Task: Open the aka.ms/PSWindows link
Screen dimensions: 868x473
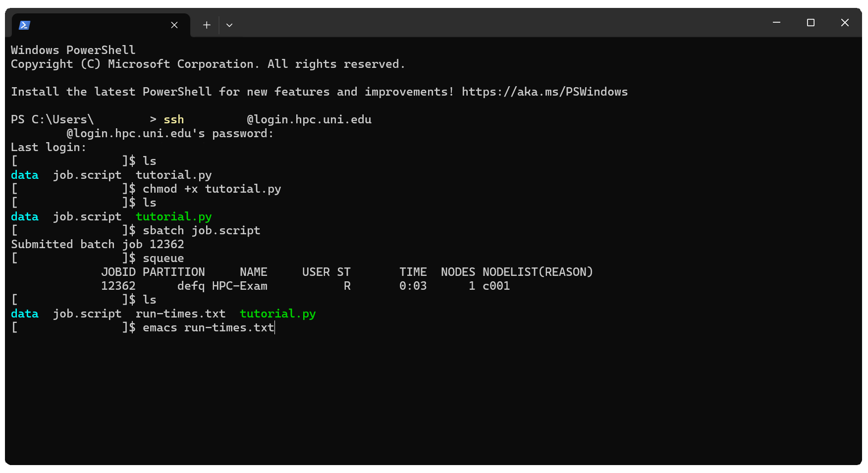Action: coord(544,92)
